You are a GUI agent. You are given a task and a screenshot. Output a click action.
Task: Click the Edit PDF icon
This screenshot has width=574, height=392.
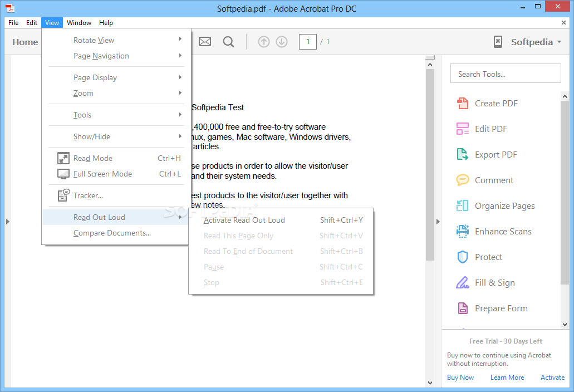point(462,129)
